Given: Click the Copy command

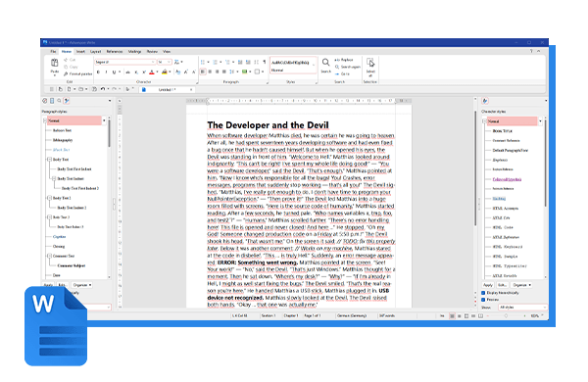Looking at the screenshot, I should (x=71, y=67).
